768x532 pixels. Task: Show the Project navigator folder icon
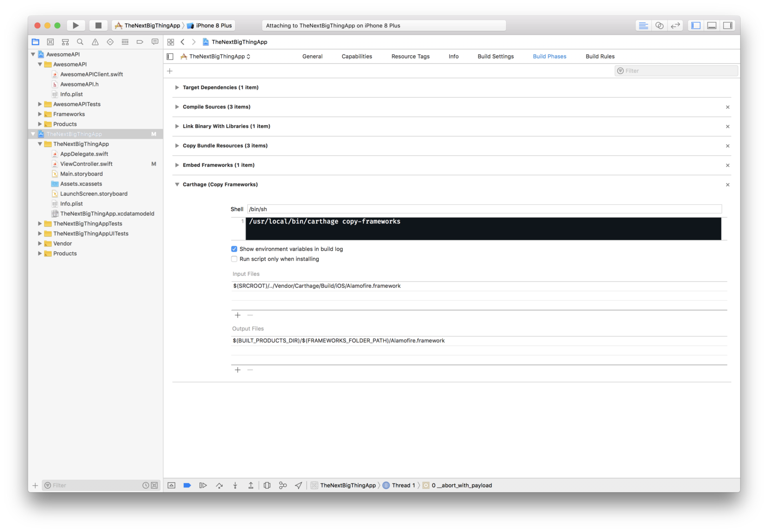pyautogui.click(x=36, y=42)
